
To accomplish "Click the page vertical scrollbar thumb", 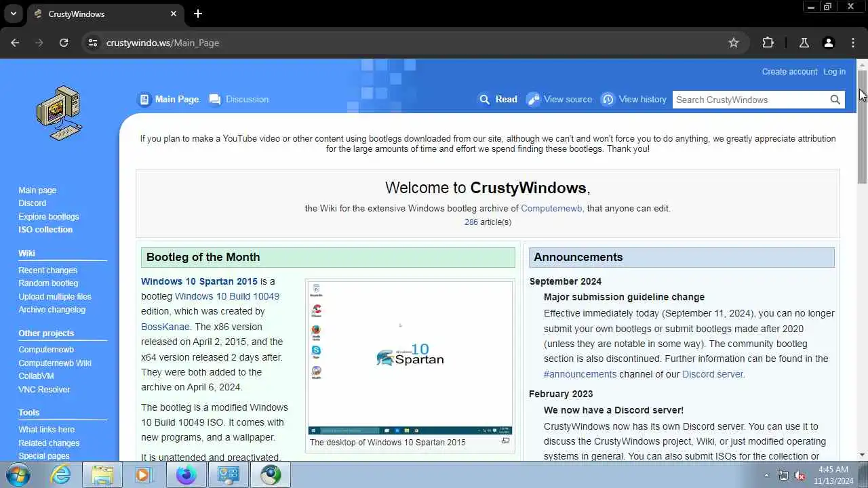I will [862, 126].
